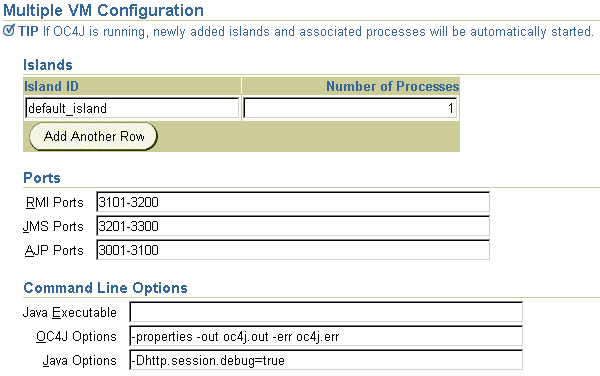
Task: Click the Island ID column header
Action: pos(51,86)
